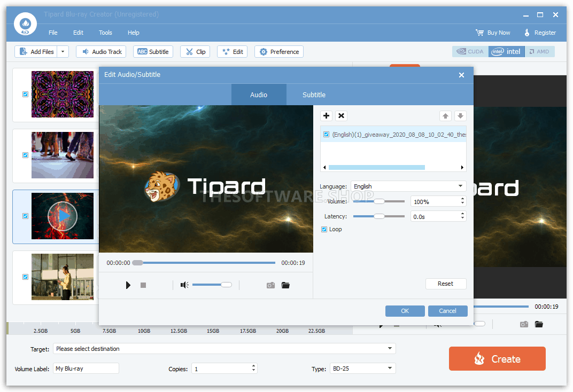Uncheck the kaleidoscope video checkbox

coord(25,94)
